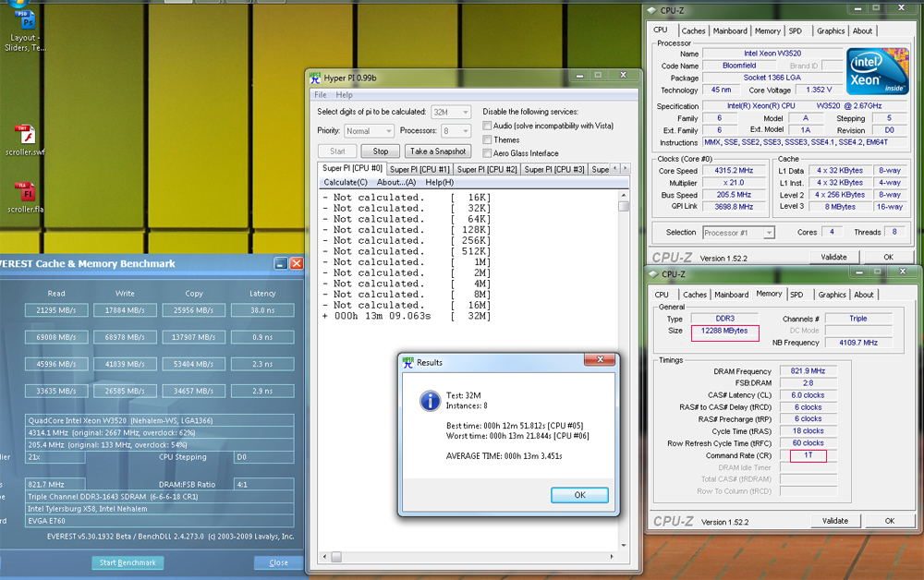
Task: Open the Calculate(C) menu
Action: (346, 182)
